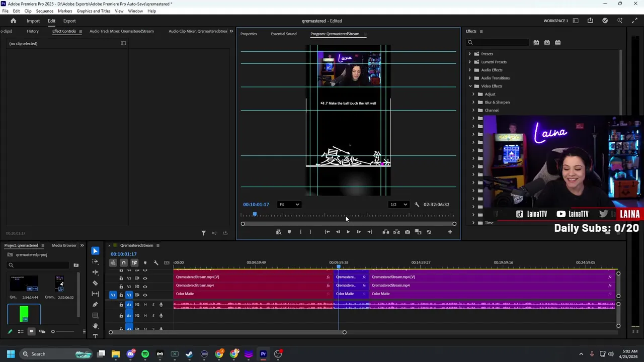This screenshot has width=644, height=362.
Task: Mark In point in Program monitor
Action: pyautogui.click(x=300, y=232)
